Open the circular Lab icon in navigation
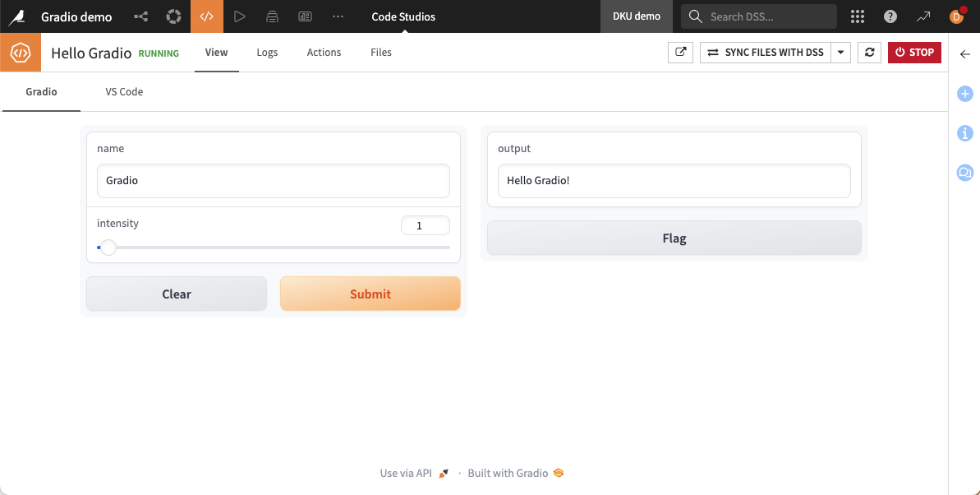This screenshot has height=495, width=980. click(173, 17)
